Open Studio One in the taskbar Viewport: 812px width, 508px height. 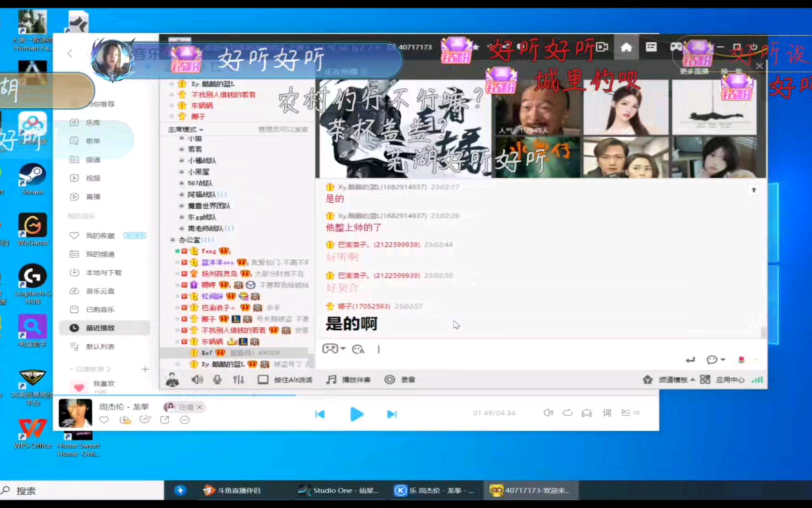coord(339,491)
